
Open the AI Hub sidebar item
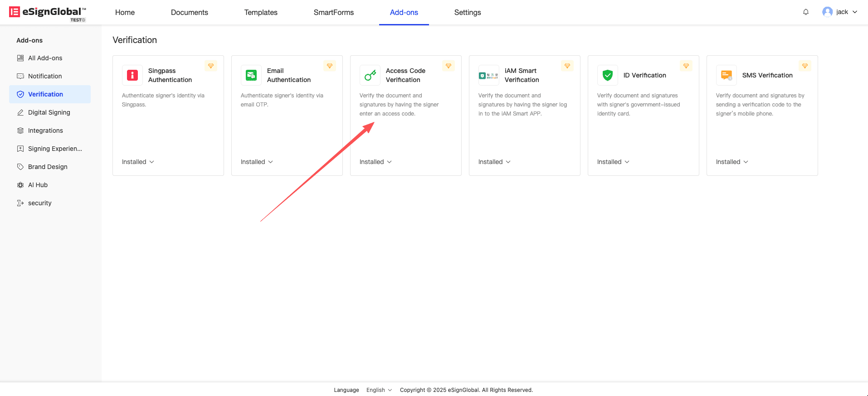pyautogui.click(x=38, y=185)
